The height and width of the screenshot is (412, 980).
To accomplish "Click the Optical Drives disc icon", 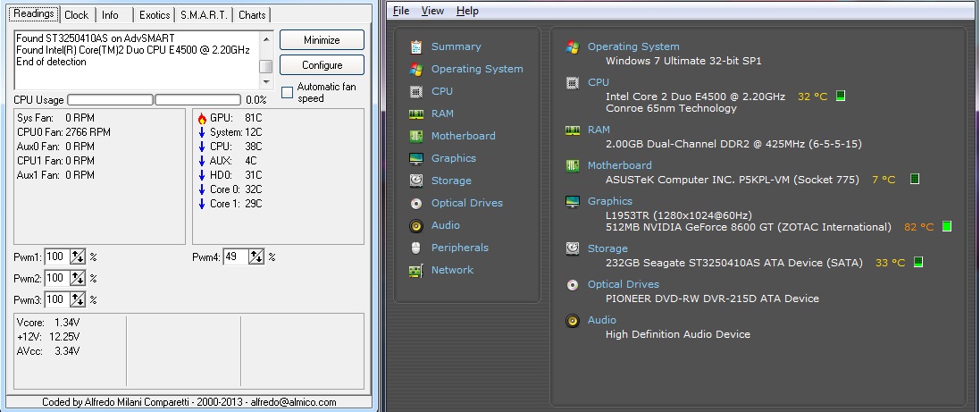I will click(x=415, y=203).
